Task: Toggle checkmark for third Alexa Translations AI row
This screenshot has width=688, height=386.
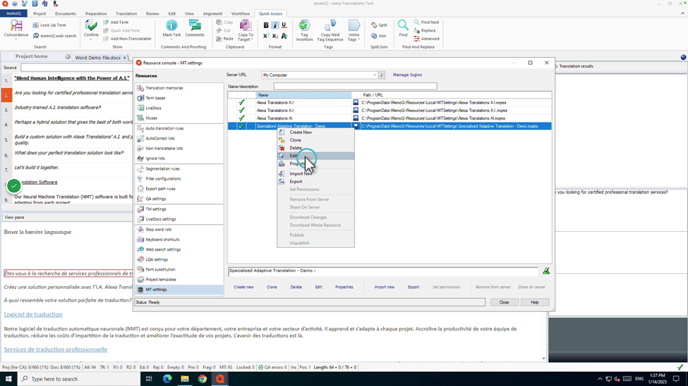Action: pyautogui.click(x=241, y=118)
